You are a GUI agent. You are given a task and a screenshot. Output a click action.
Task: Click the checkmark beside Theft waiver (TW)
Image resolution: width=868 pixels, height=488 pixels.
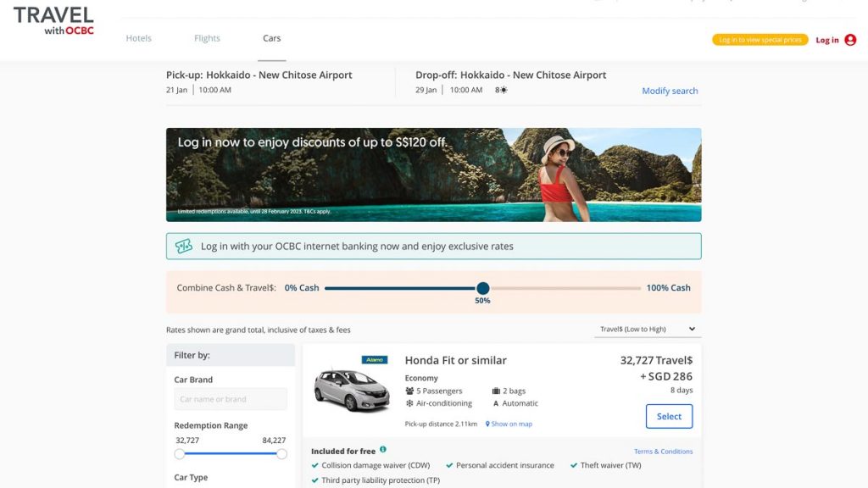click(574, 465)
